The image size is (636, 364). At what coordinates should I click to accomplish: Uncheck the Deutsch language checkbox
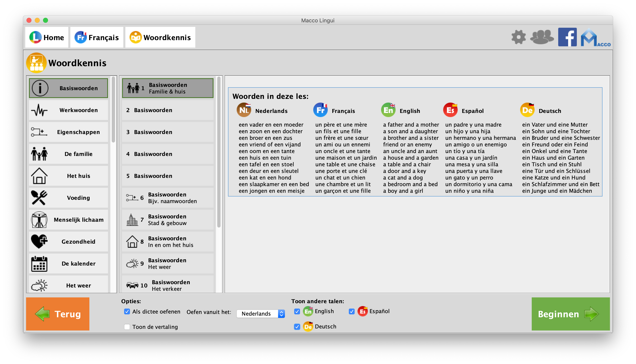297,327
